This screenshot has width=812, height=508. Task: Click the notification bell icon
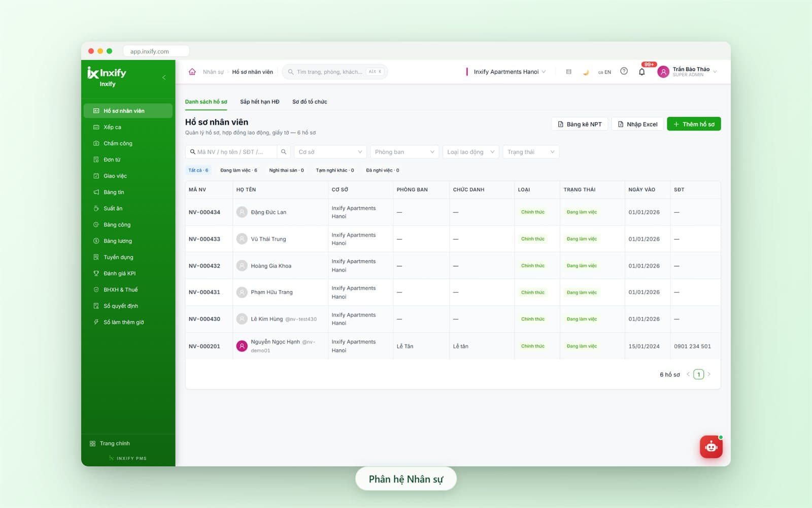tap(641, 72)
